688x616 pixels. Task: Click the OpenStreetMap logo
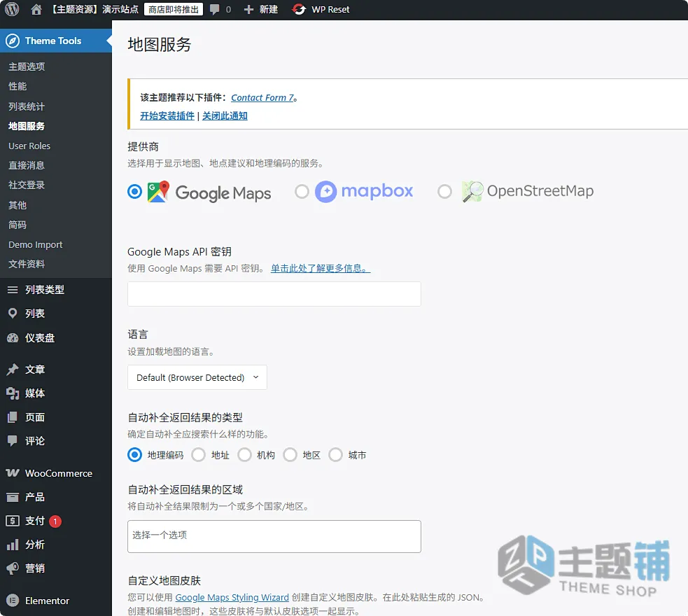[x=528, y=191]
